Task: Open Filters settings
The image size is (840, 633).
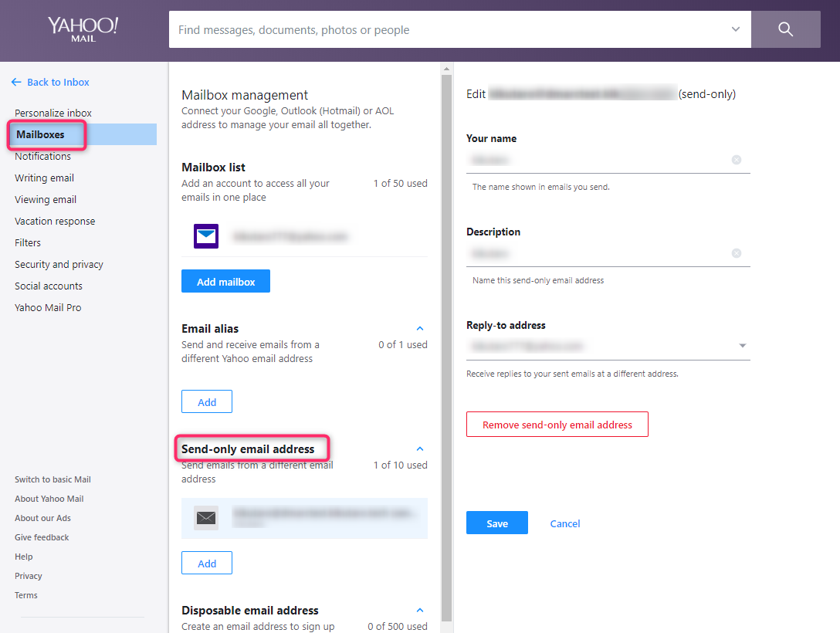Action: tap(28, 242)
